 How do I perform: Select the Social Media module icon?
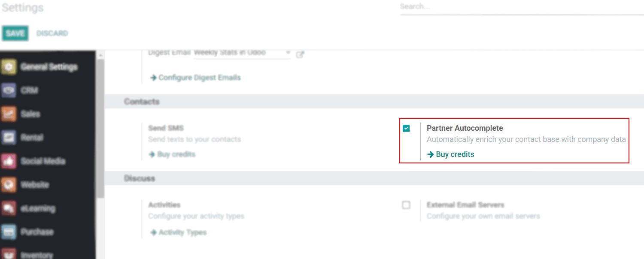pyautogui.click(x=9, y=161)
